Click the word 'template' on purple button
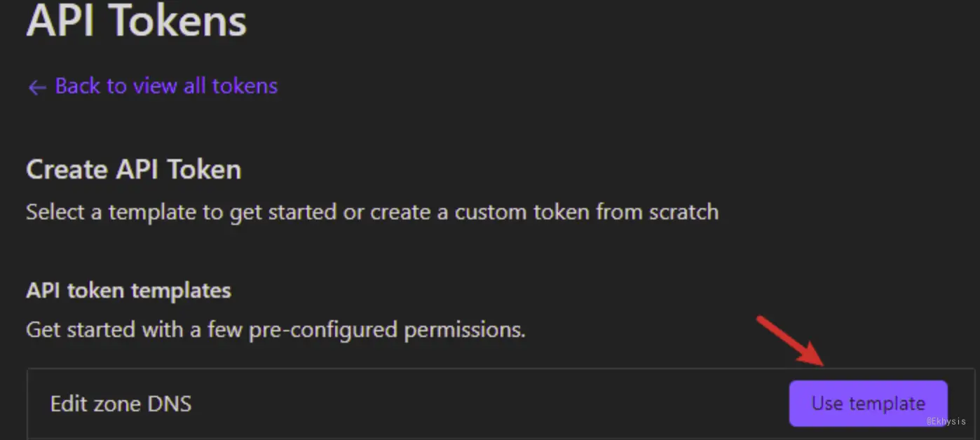 click(x=887, y=404)
